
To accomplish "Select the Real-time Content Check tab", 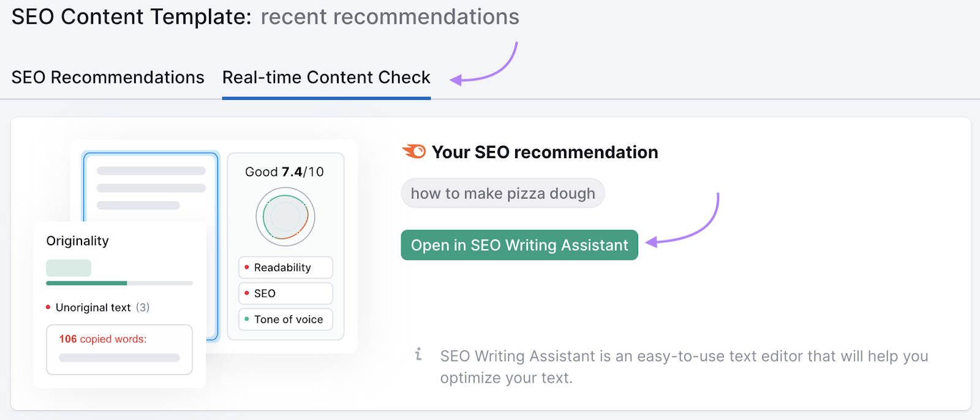I will pos(326,77).
